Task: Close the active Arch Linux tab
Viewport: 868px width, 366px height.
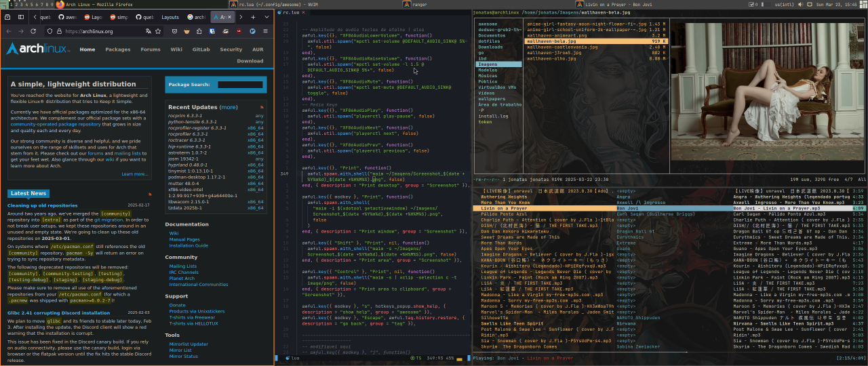Action: click(x=229, y=17)
